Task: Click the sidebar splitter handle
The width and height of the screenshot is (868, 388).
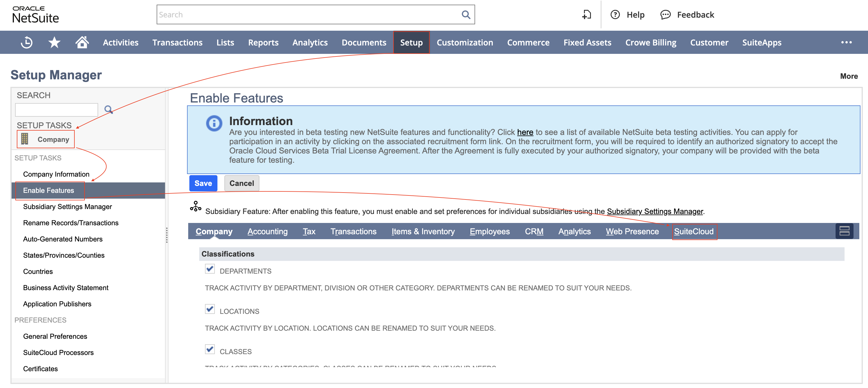Action: 166,235
